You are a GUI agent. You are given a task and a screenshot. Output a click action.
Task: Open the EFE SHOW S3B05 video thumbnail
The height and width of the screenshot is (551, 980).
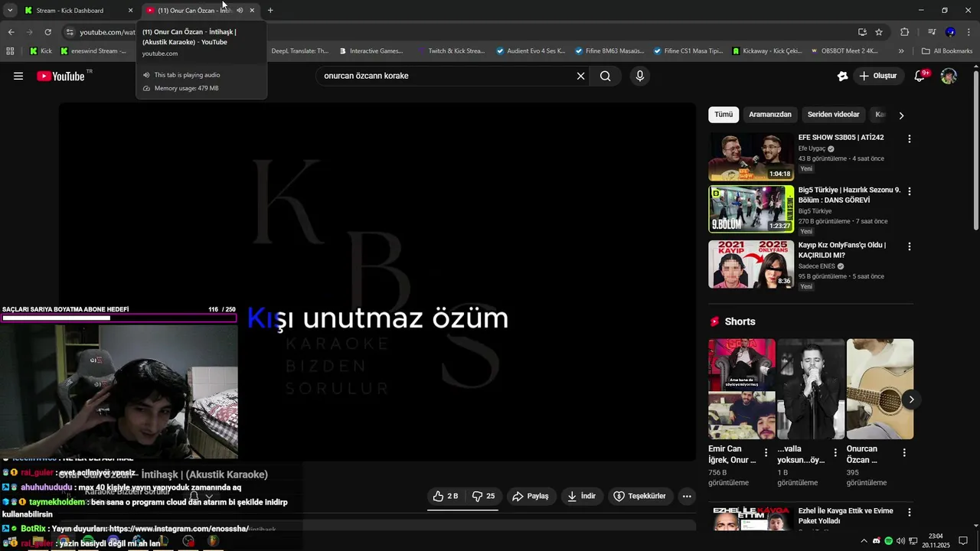[x=751, y=157]
